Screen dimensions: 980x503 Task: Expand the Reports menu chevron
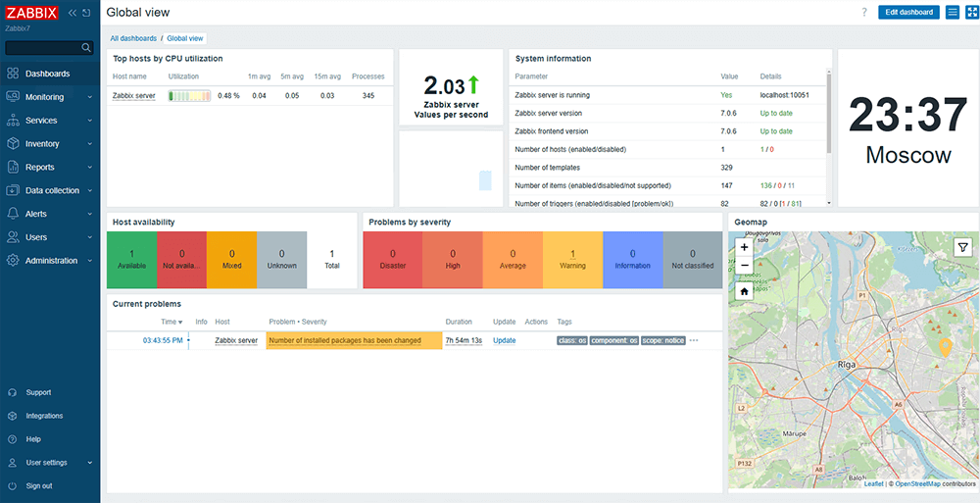coord(90,168)
